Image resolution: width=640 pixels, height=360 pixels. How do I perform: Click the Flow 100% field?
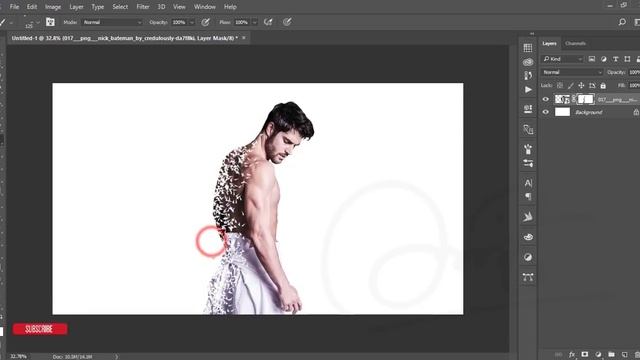(x=242, y=22)
